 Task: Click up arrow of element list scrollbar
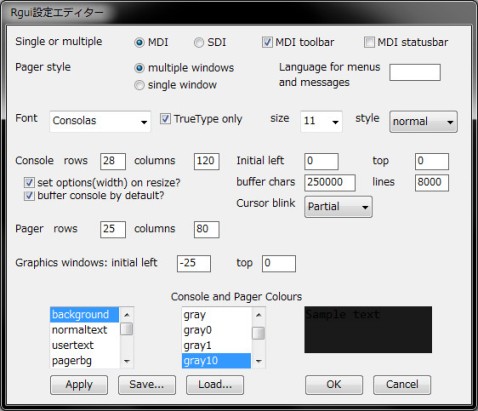[127, 315]
